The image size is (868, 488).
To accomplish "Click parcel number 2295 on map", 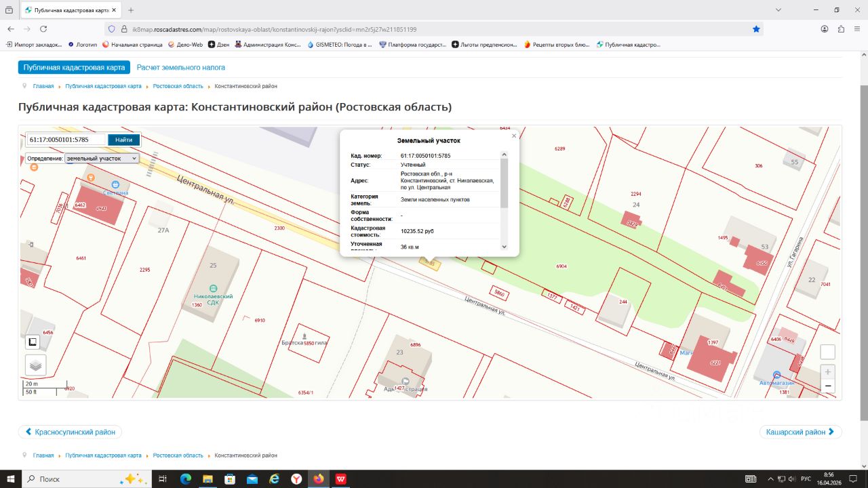I will pos(144,270).
